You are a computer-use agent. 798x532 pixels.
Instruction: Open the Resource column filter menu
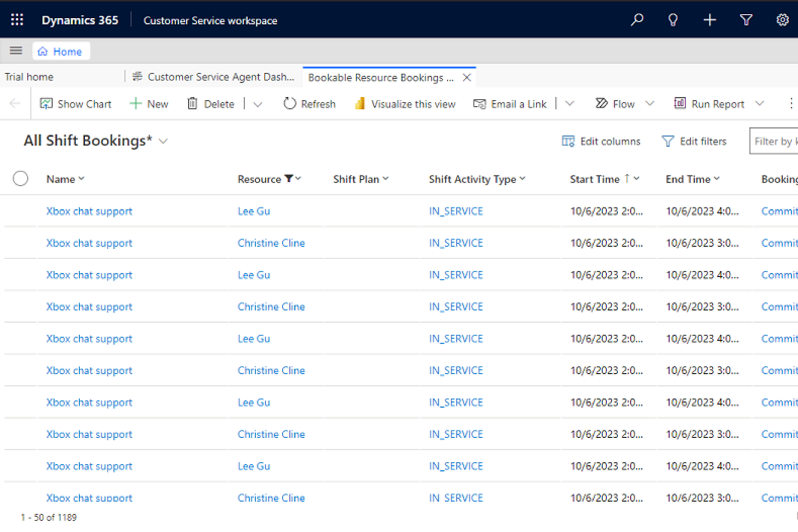click(x=269, y=179)
